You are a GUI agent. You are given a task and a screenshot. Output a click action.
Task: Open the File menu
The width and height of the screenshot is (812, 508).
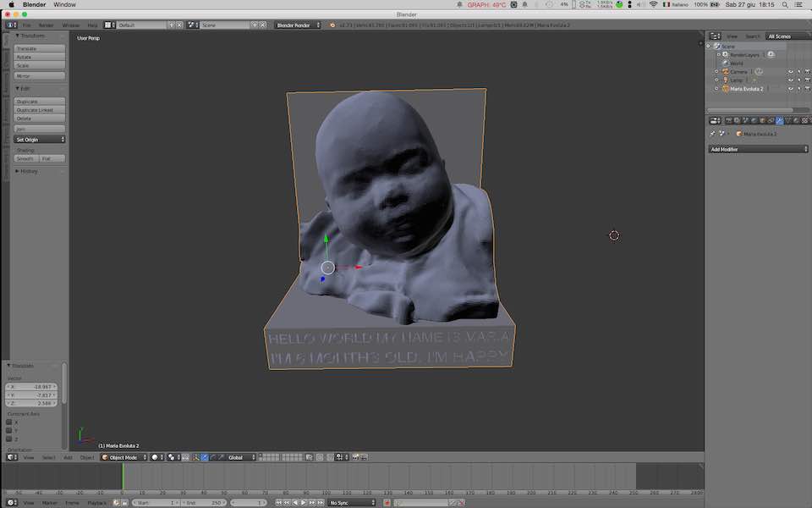[x=26, y=25]
